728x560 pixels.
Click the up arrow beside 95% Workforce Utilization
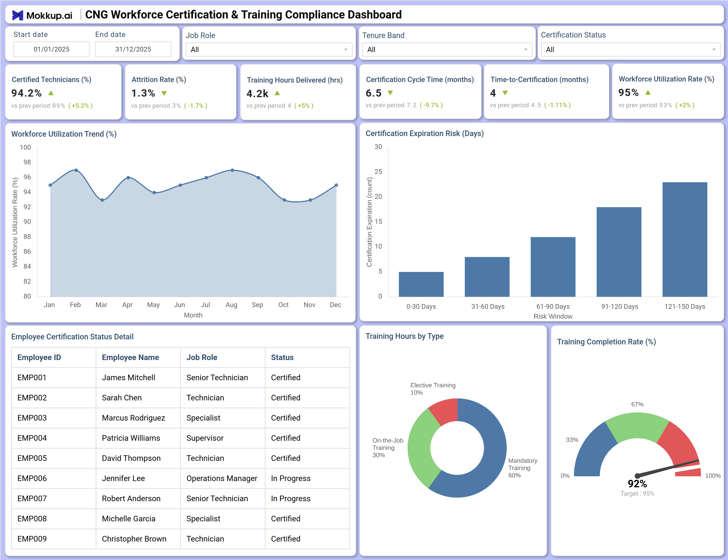[x=648, y=92]
